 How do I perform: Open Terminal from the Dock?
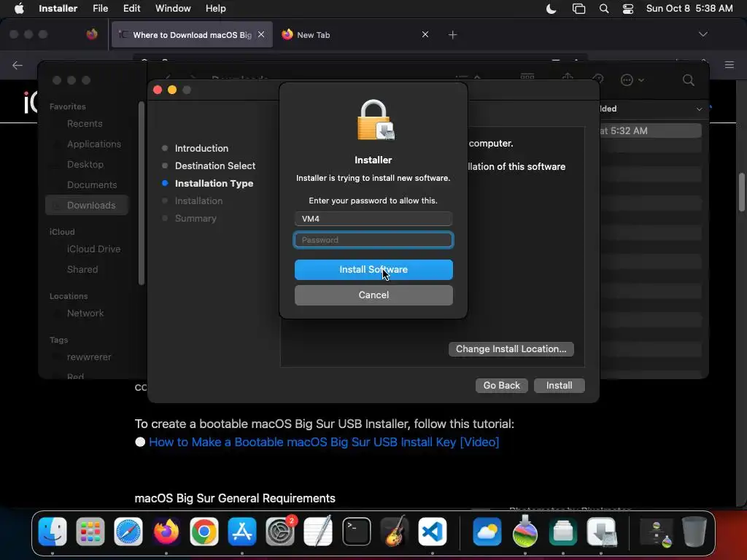356,532
